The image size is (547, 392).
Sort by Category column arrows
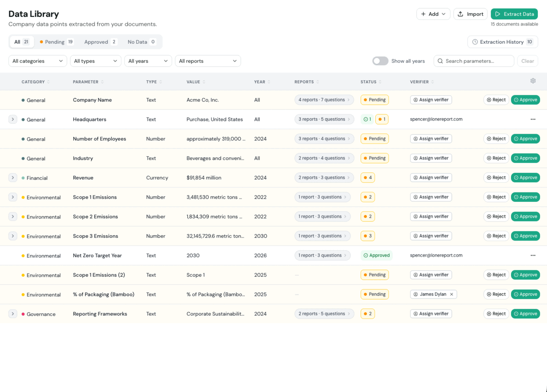pyautogui.click(x=48, y=82)
